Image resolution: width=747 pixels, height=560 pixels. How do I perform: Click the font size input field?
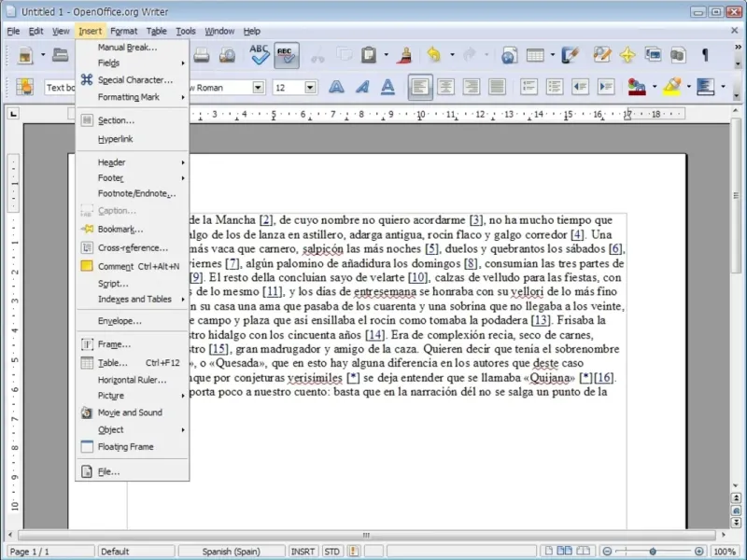289,87
